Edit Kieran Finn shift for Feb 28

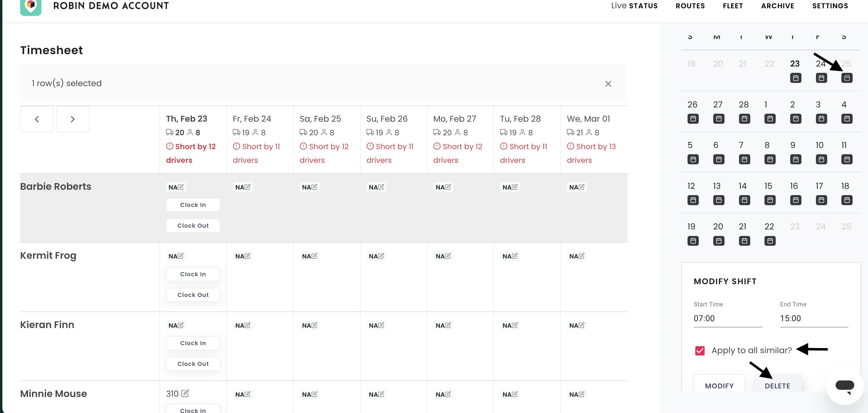[x=515, y=325]
